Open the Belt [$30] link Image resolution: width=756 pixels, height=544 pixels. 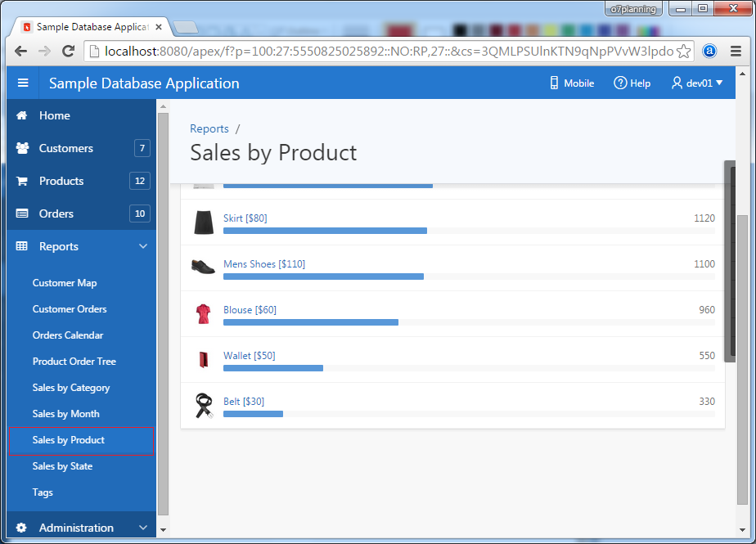click(x=244, y=401)
